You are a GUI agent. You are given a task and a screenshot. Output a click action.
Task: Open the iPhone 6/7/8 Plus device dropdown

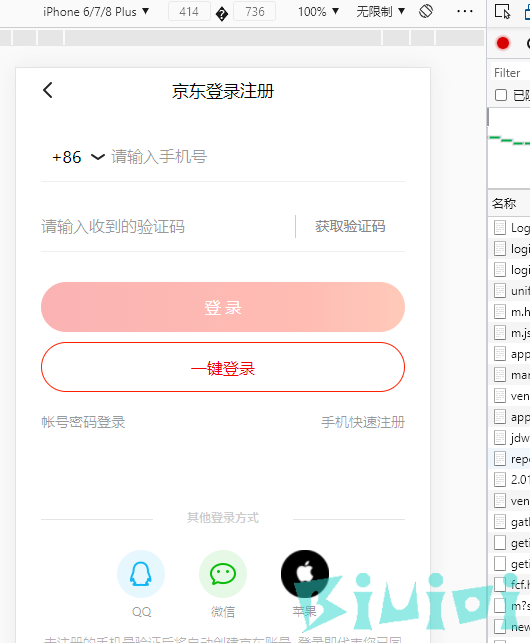(96, 11)
